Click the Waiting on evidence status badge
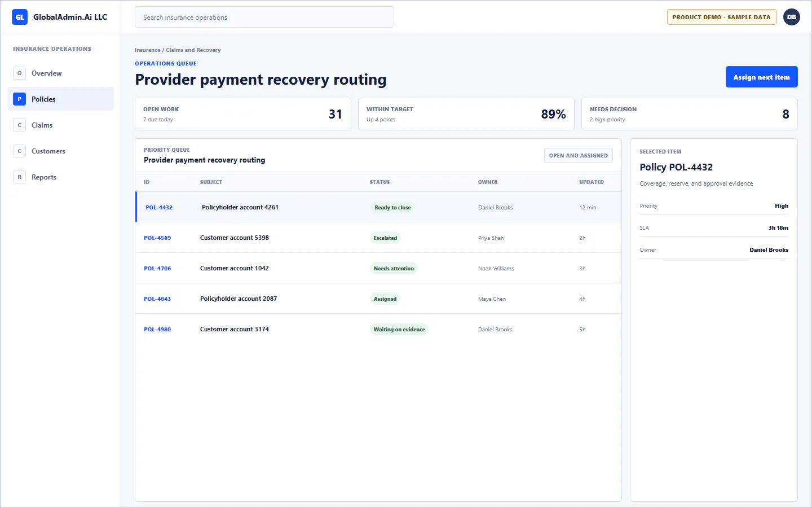The width and height of the screenshot is (812, 508). (x=399, y=330)
